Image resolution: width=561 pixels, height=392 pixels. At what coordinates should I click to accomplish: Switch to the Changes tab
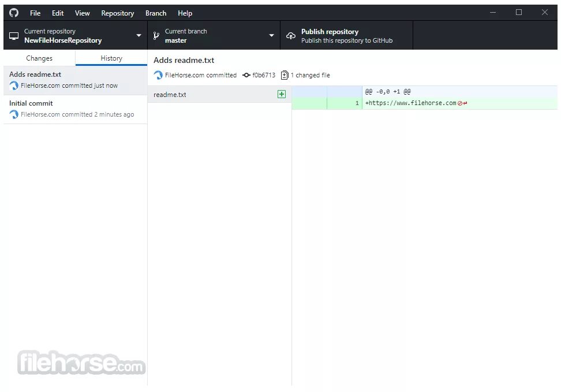click(x=39, y=58)
